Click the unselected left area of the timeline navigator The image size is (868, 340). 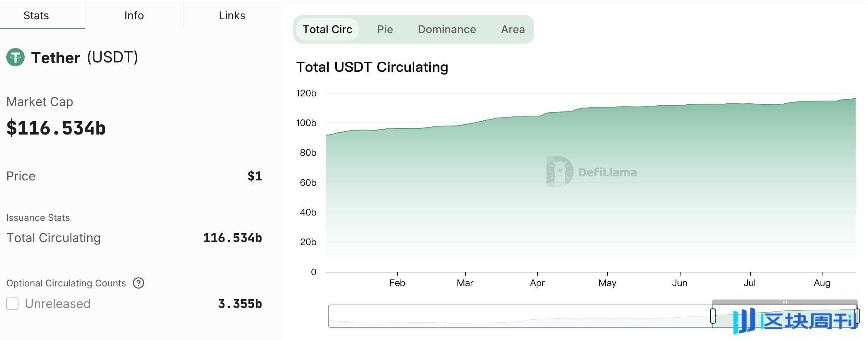click(x=520, y=316)
